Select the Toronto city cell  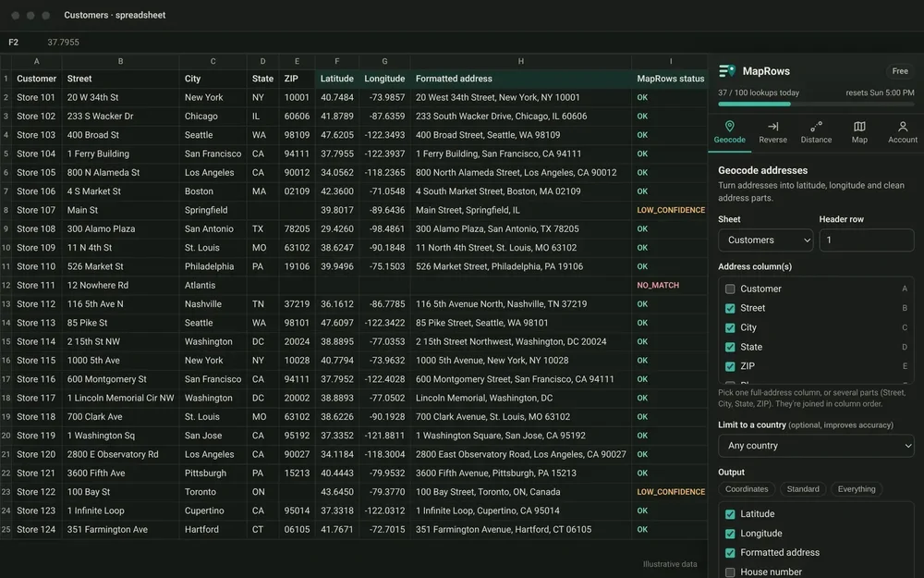click(x=213, y=492)
